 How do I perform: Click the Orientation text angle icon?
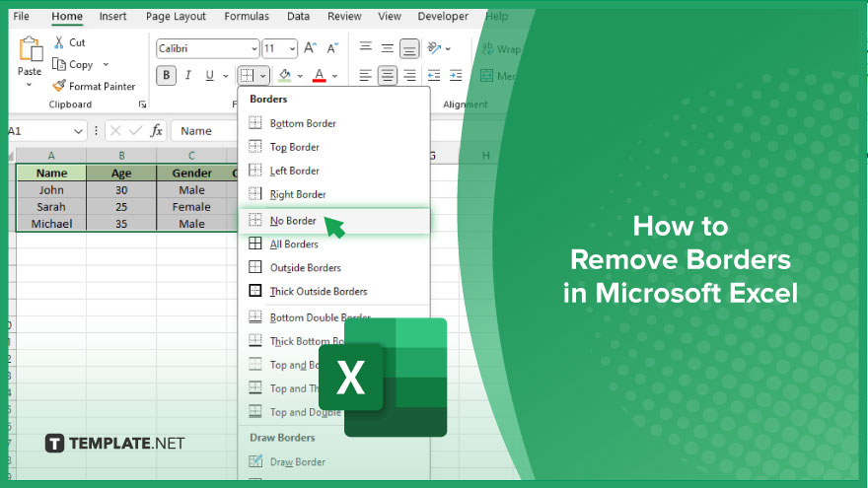click(x=434, y=48)
